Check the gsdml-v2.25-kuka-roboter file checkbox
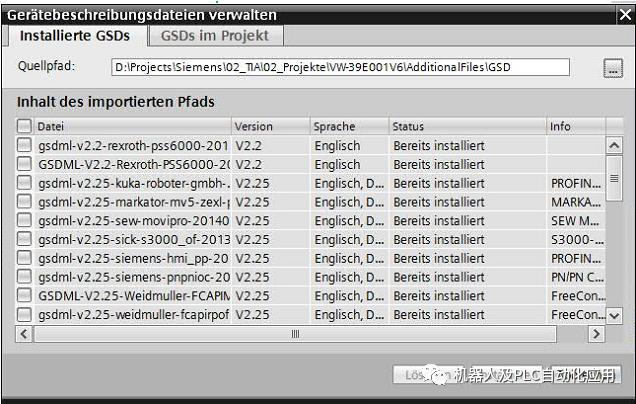 click(24, 183)
